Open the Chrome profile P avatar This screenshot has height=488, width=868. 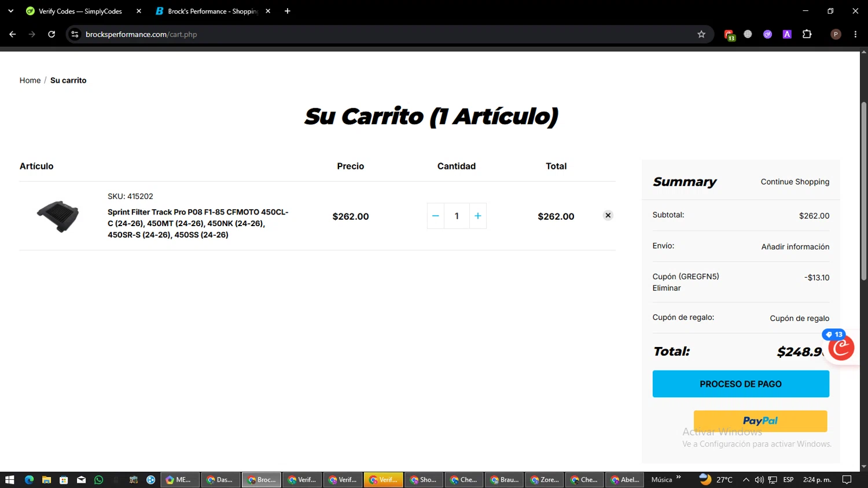pyautogui.click(x=836, y=34)
